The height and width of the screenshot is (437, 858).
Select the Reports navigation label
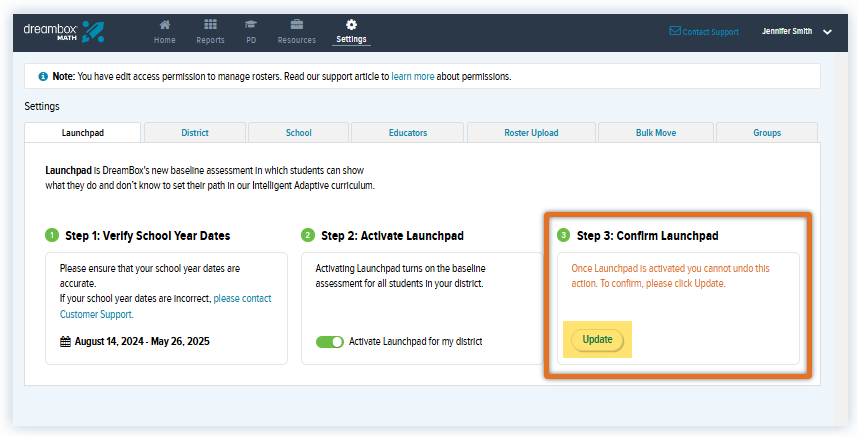coord(210,40)
